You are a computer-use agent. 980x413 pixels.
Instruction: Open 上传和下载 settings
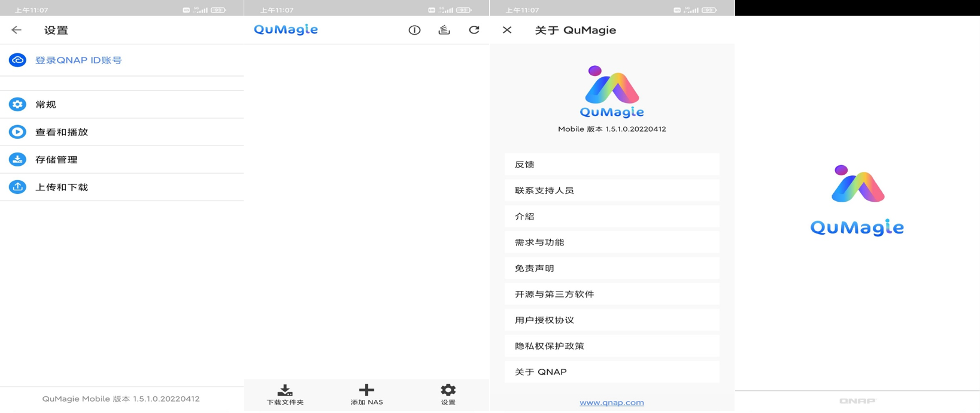click(122, 187)
